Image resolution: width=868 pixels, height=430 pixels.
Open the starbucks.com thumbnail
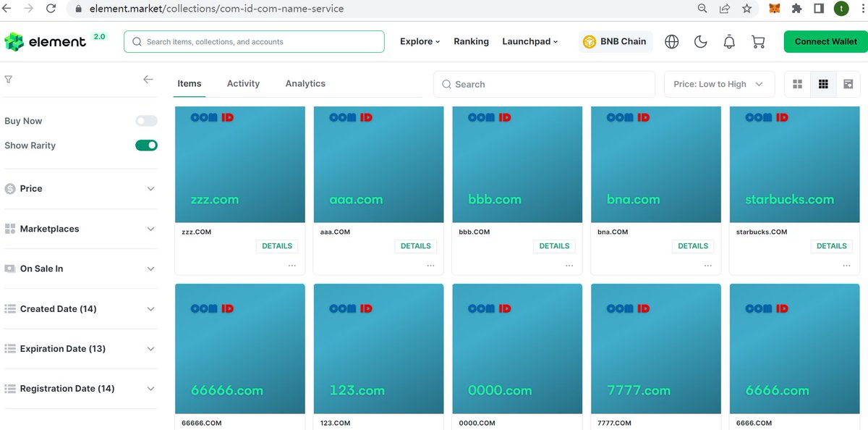795,164
